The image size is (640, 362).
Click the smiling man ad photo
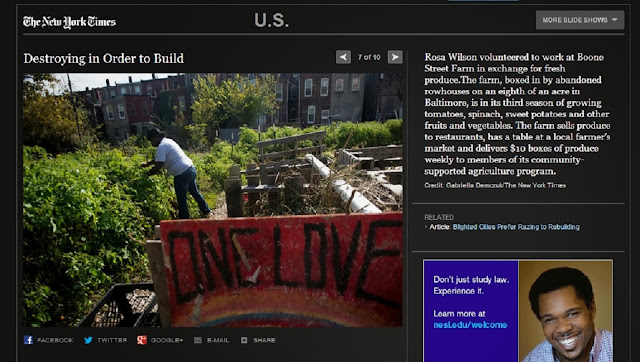pyautogui.click(x=566, y=311)
